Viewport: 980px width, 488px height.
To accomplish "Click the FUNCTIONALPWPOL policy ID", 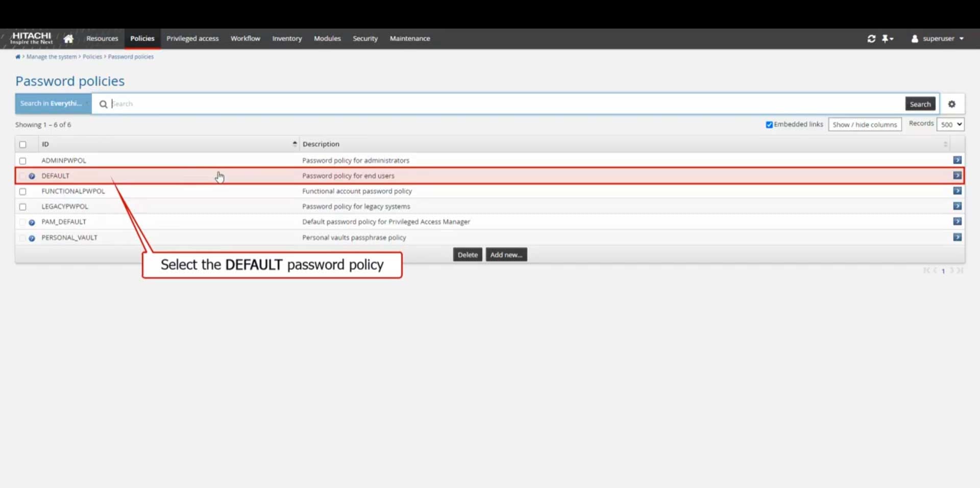I will [73, 191].
